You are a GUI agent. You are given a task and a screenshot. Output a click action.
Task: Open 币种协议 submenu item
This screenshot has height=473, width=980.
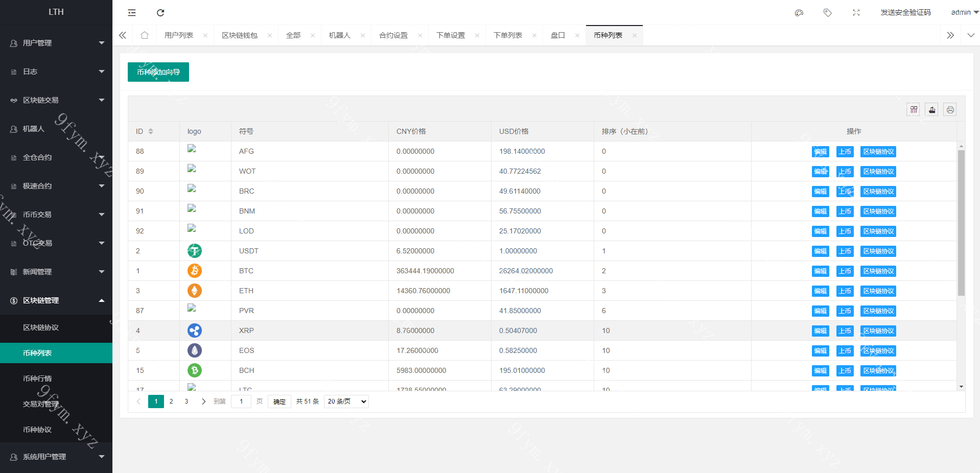56,430
